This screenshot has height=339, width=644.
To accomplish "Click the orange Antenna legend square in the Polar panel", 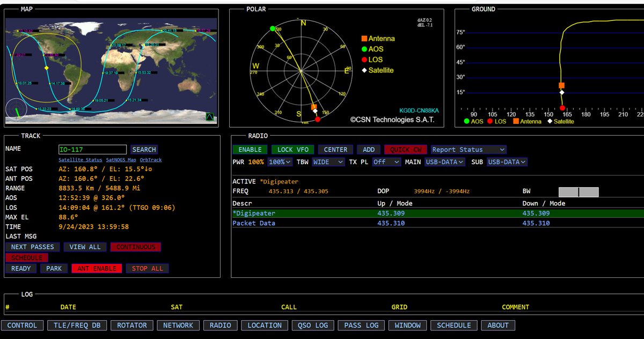I will pos(364,39).
